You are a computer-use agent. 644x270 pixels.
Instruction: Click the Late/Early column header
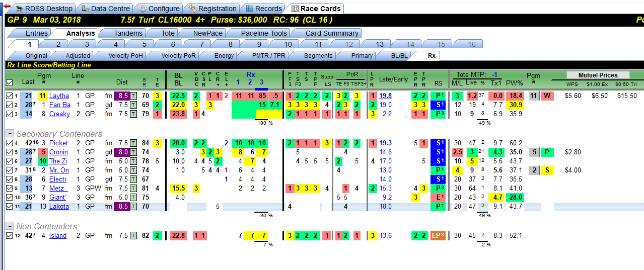394,79
